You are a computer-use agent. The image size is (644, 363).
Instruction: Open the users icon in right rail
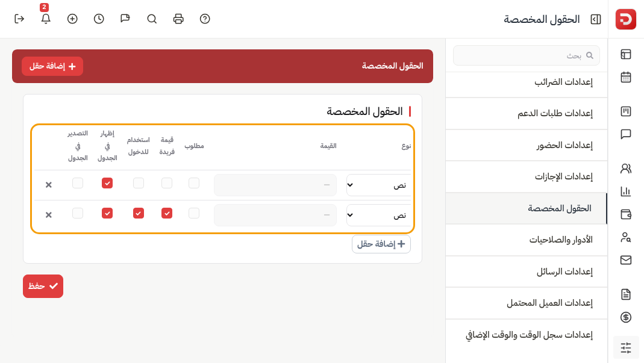click(x=625, y=169)
